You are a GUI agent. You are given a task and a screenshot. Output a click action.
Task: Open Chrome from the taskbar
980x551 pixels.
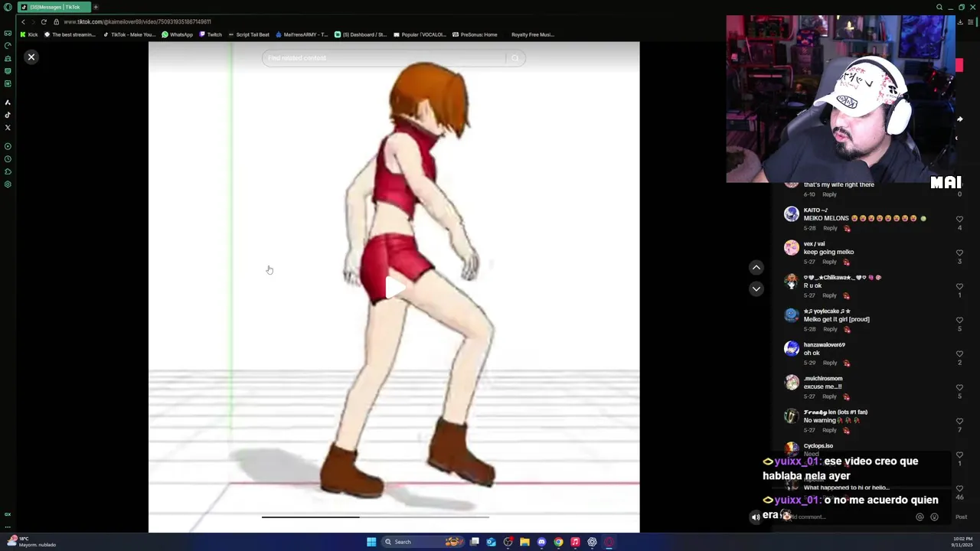558,542
